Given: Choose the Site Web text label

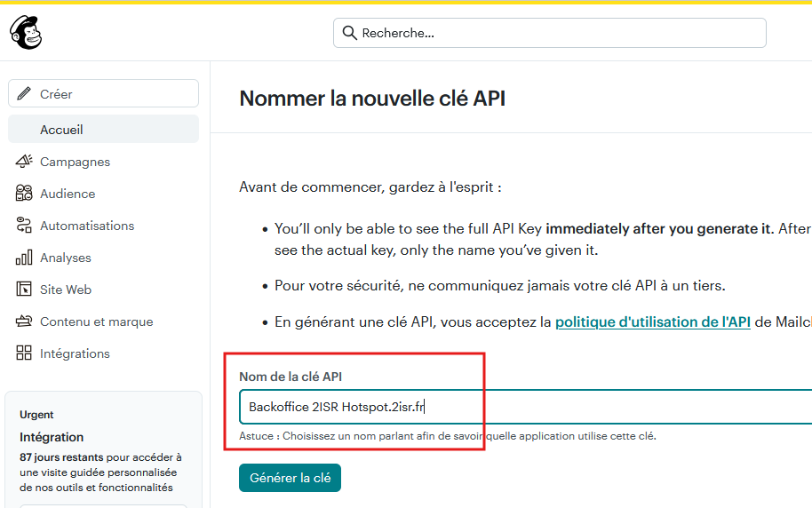Looking at the screenshot, I should point(66,290).
